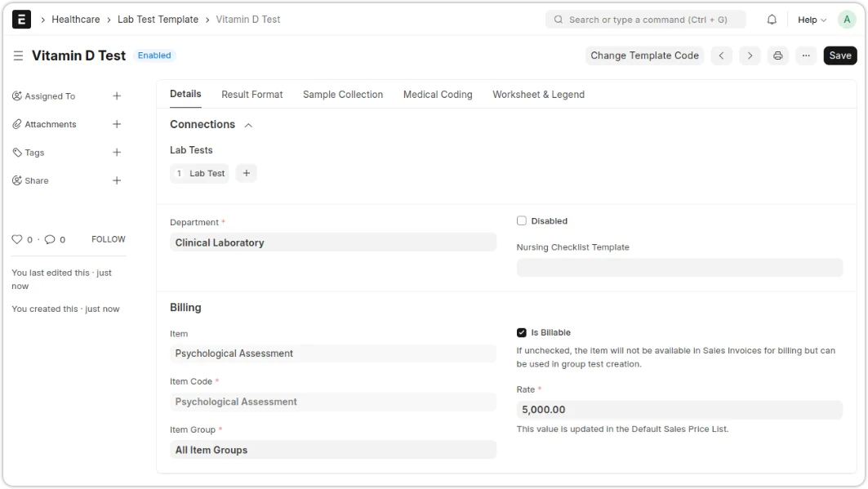Click the Change Template Code button

[x=644, y=56]
